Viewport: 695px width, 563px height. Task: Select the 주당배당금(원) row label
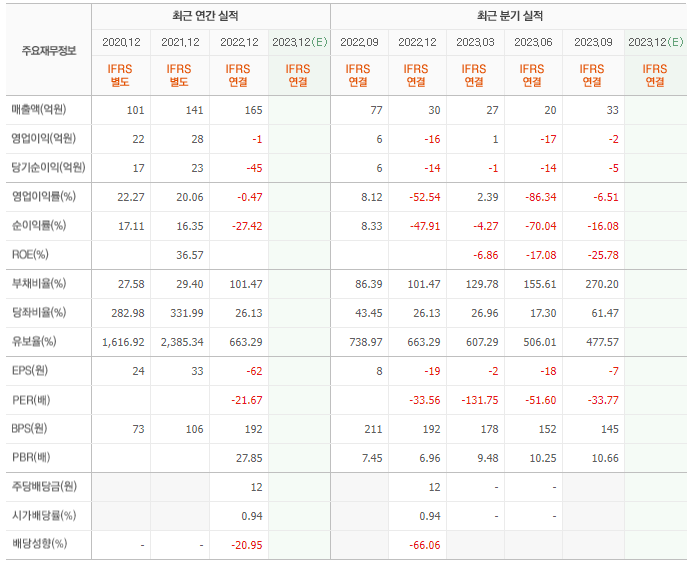point(44,486)
